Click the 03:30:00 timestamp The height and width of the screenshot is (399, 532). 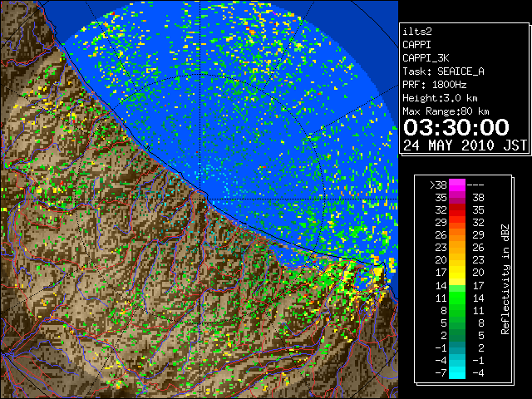(456, 127)
